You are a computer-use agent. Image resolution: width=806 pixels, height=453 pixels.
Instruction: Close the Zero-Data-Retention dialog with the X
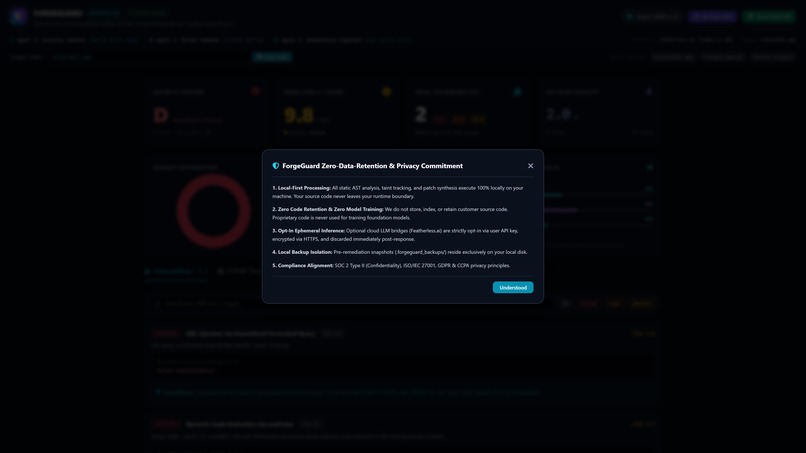[530, 166]
